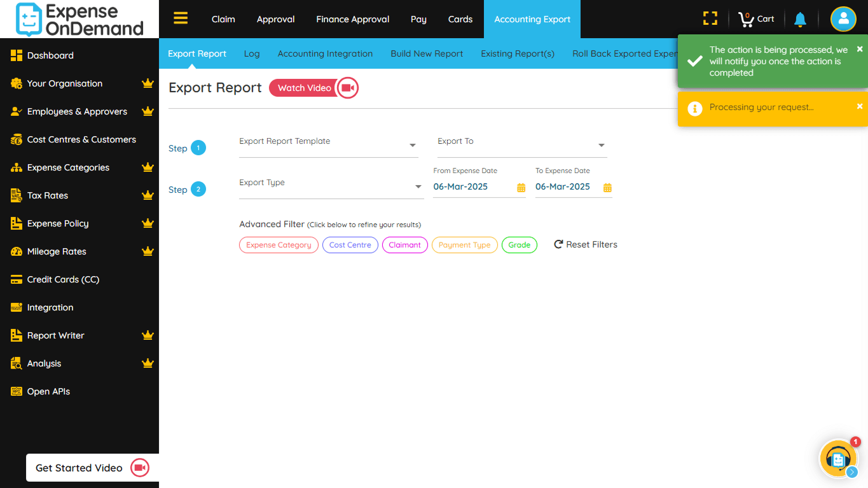Toggle the Grade filter chip
868x488 pixels.
coord(520,245)
